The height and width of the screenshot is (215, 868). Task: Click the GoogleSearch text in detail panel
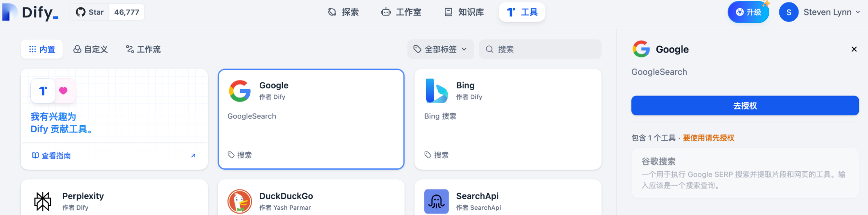coord(659,72)
